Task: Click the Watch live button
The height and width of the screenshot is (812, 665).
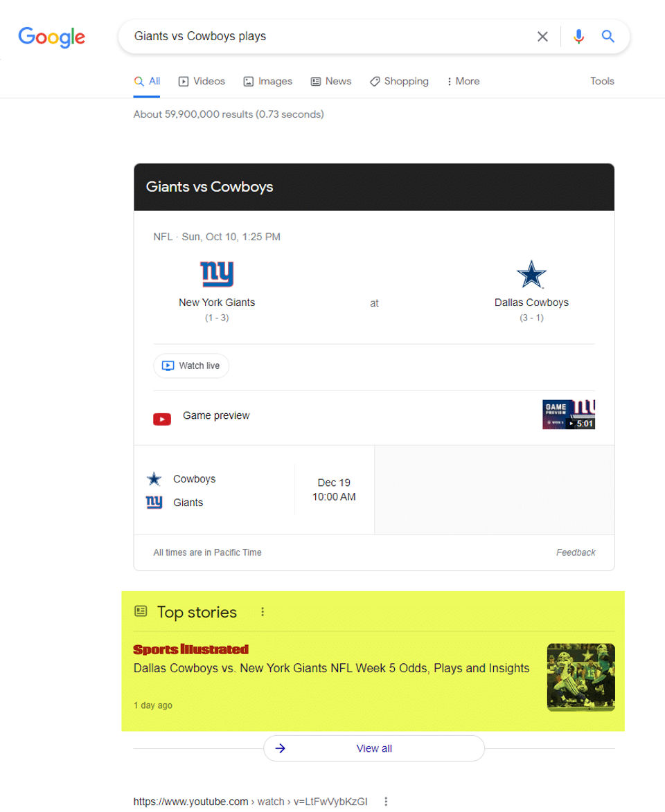Action: [190, 366]
